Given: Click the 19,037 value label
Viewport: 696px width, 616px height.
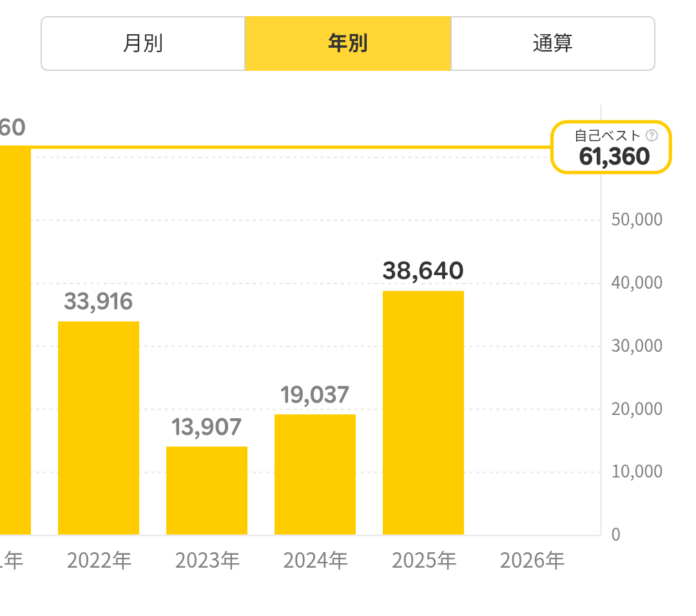Looking at the screenshot, I should tap(315, 395).
